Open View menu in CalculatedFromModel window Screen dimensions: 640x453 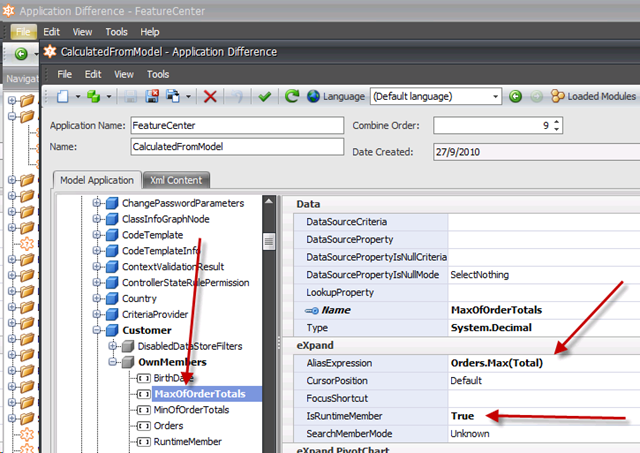[x=124, y=74]
